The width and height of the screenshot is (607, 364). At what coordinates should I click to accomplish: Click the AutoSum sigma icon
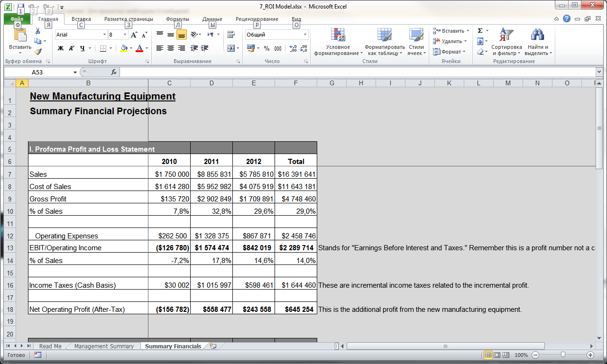(x=480, y=31)
